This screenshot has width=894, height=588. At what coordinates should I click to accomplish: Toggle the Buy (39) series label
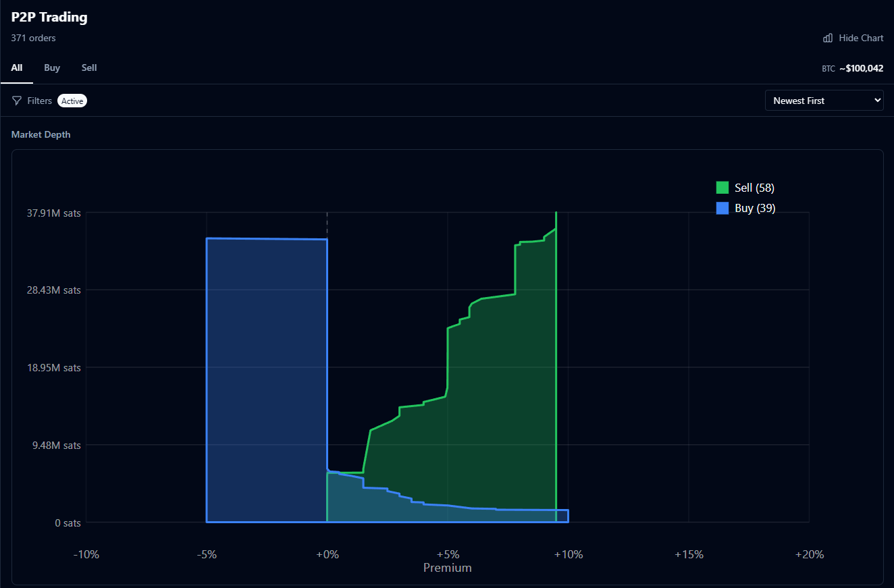[755, 209]
